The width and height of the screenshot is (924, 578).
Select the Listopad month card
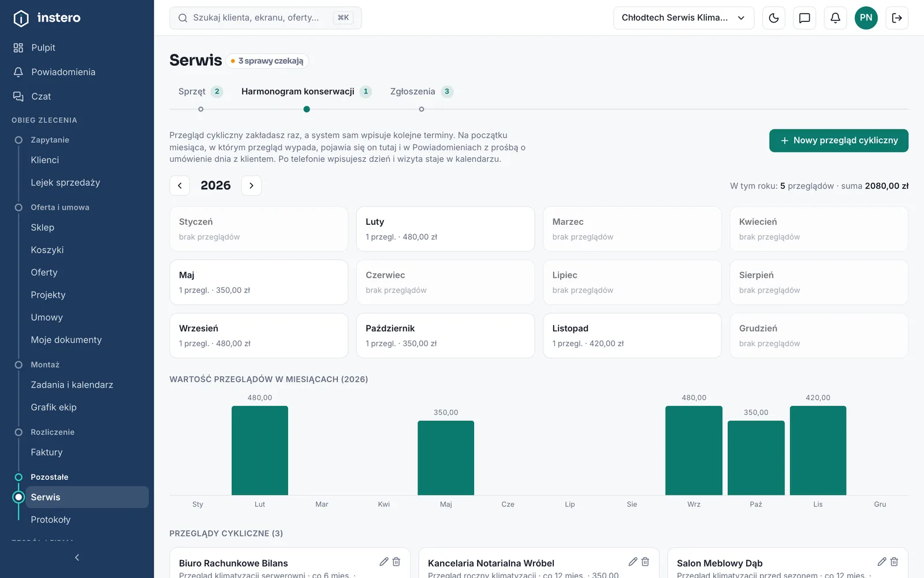tap(632, 335)
